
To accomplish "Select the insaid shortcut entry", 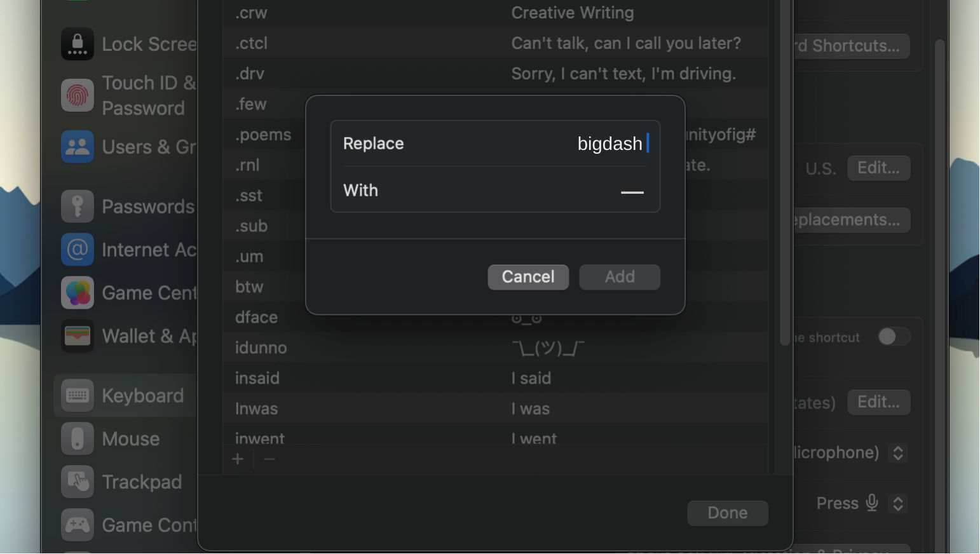I will point(257,379).
